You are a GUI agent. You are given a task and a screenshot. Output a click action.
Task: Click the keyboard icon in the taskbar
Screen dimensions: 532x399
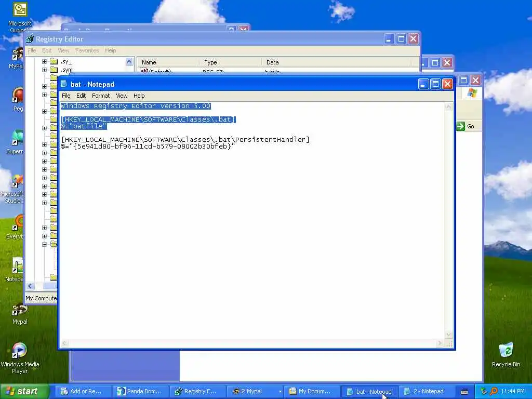coord(464,392)
